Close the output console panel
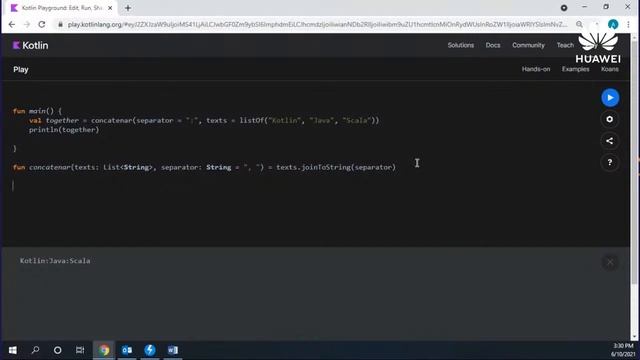This screenshot has width=640, height=360. (610, 262)
